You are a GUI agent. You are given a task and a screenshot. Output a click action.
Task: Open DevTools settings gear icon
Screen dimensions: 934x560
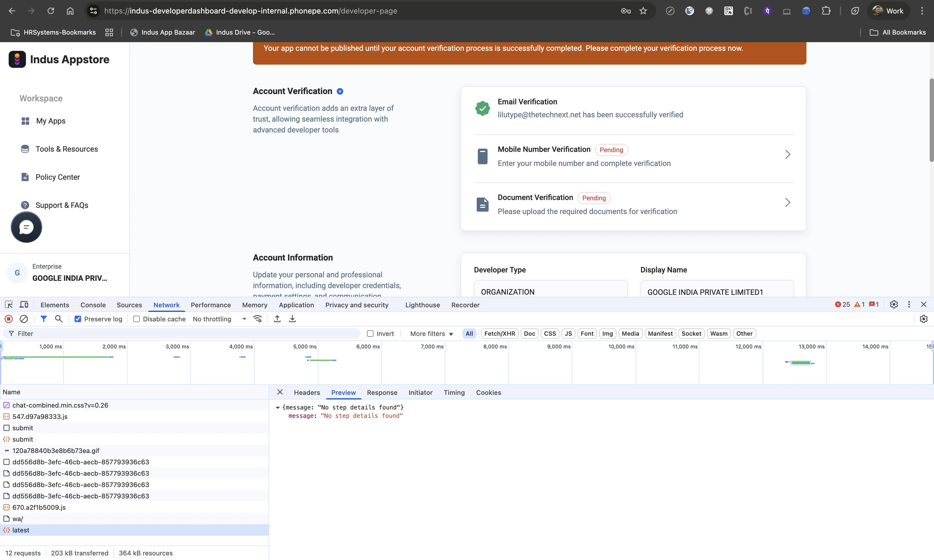[894, 305]
